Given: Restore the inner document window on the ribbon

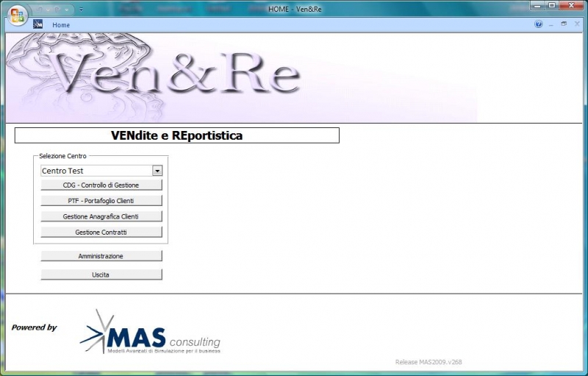Looking at the screenshot, I should (564, 24).
